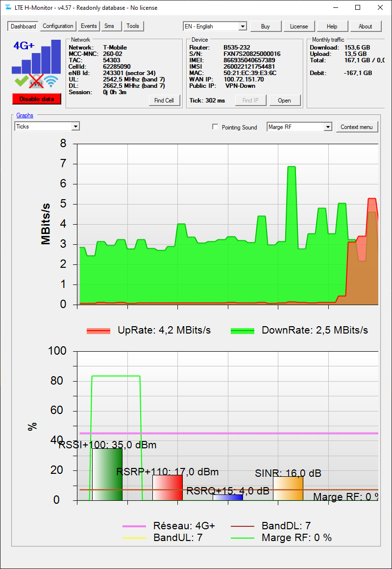This screenshot has height=569, width=392.
Task: Click the red RSRP+110 bar
Action: [168, 488]
